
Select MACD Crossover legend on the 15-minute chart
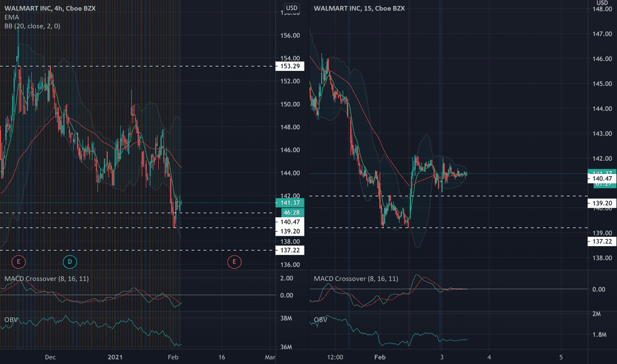tap(356, 279)
